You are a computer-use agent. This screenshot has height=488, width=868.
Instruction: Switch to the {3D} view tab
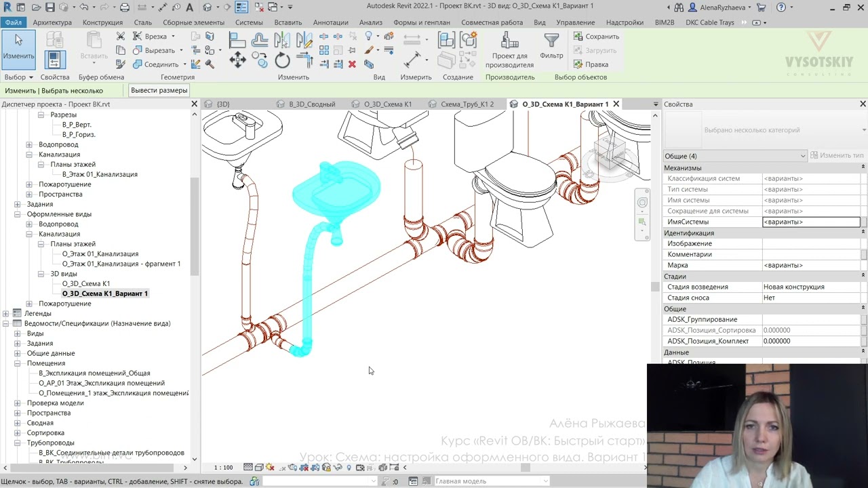[x=223, y=104]
